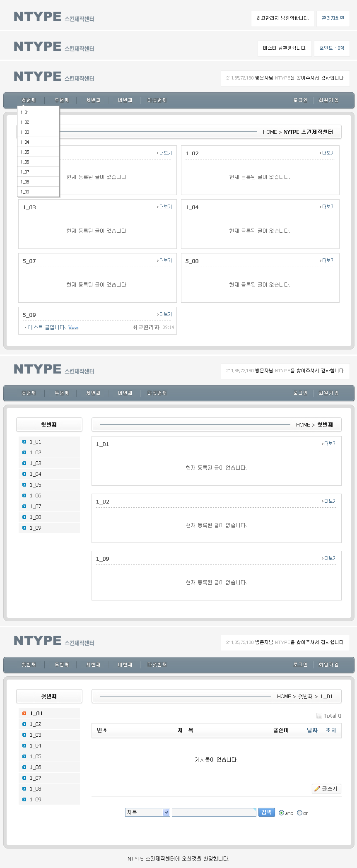Viewport: 357px width, 868px height.
Task: Open the 테스트 글입니다 post link
Action: tap(47, 327)
